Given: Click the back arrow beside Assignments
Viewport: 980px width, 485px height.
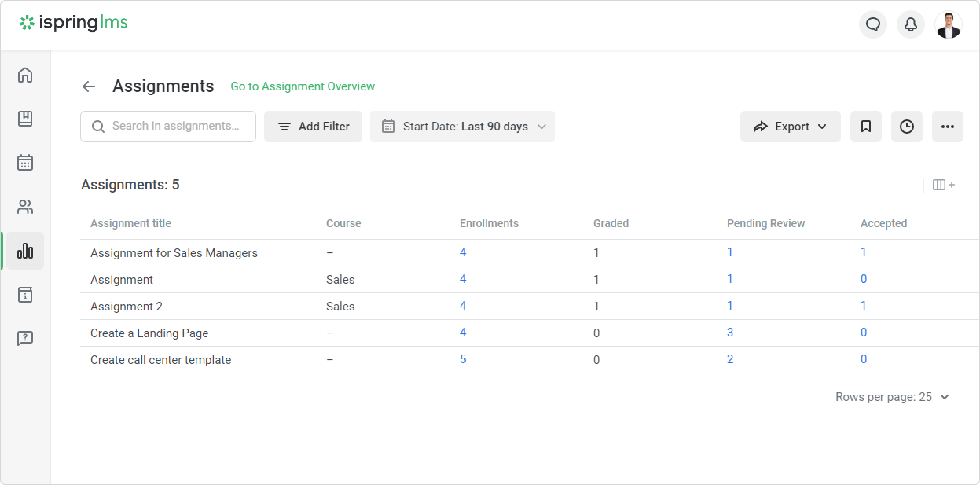Looking at the screenshot, I should pyautogui.click(x=89, y=86).
